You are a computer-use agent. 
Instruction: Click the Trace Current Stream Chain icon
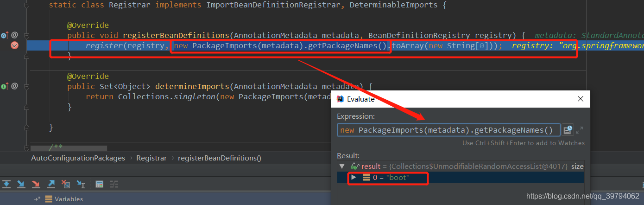(x=113, y=184)
